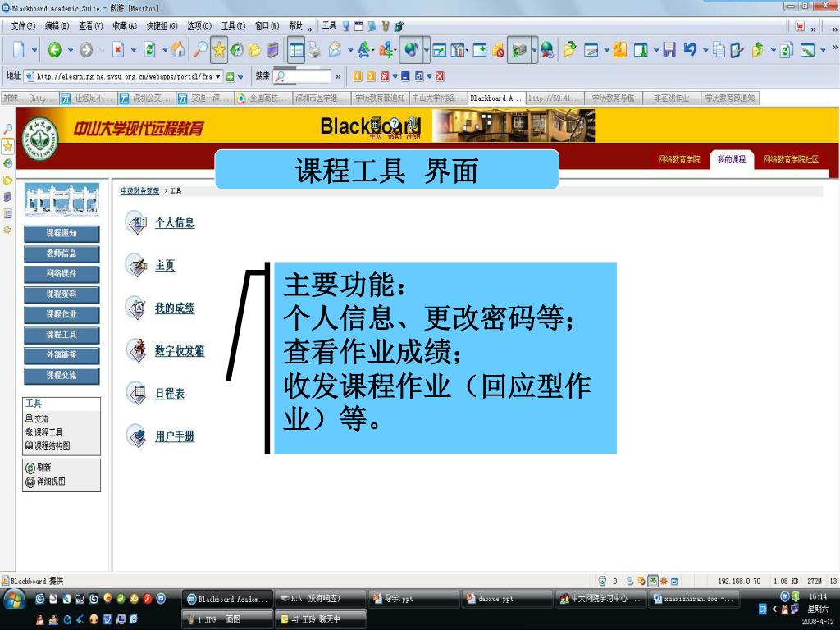The width and height of the screenshot is (840, 630).
Task: Click the 用户手册 book icon
Action: pos(136,436)
